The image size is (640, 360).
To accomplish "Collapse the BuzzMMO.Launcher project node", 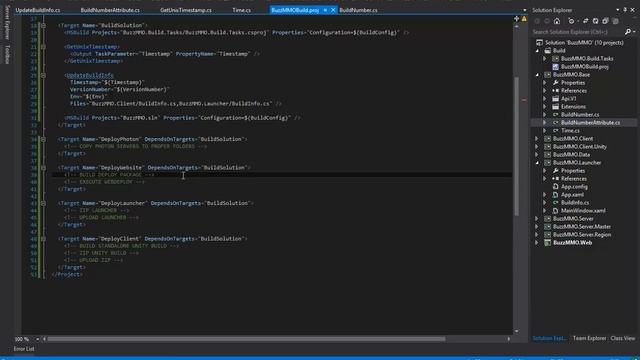I will coord(538,162).
